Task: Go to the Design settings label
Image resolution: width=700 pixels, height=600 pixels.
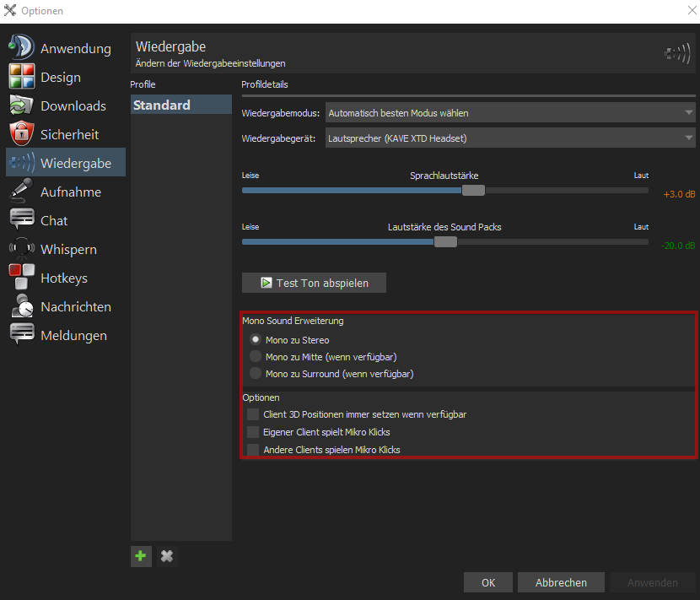Action: 61,78
